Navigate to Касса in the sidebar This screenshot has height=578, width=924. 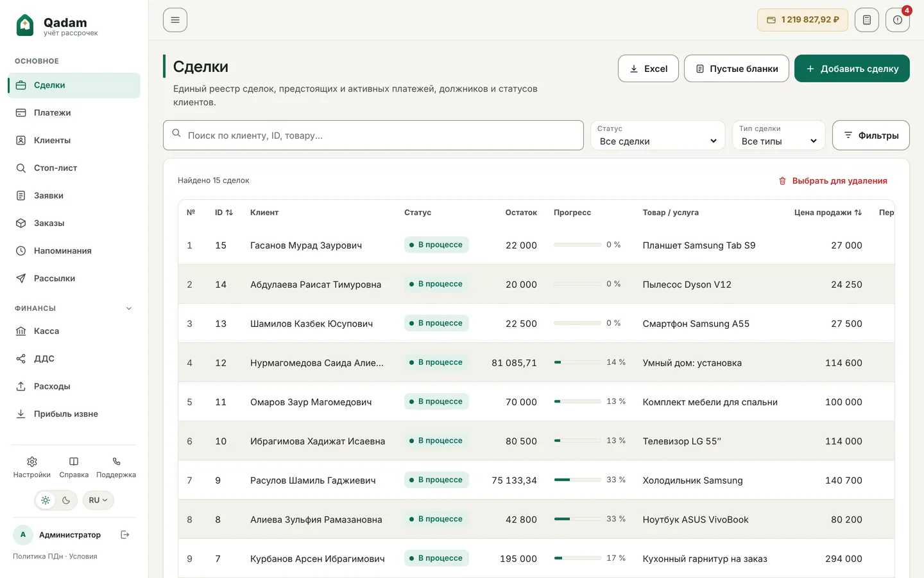pyautogui.click(x=74, y=331)
